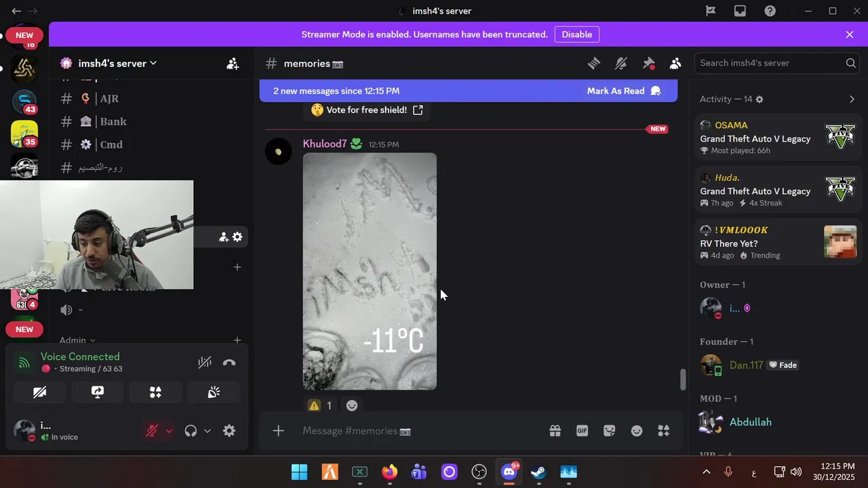
Task: Open Windows Start button
Action: 299,472
